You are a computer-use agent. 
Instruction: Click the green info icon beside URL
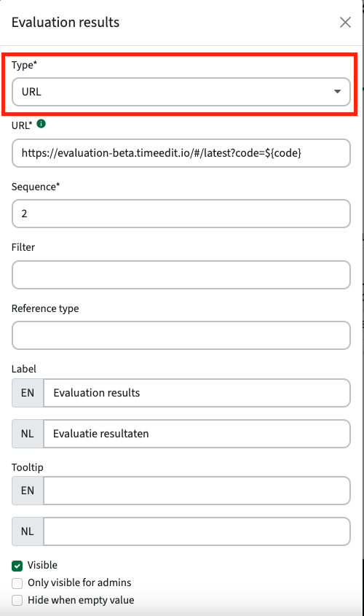41,124
